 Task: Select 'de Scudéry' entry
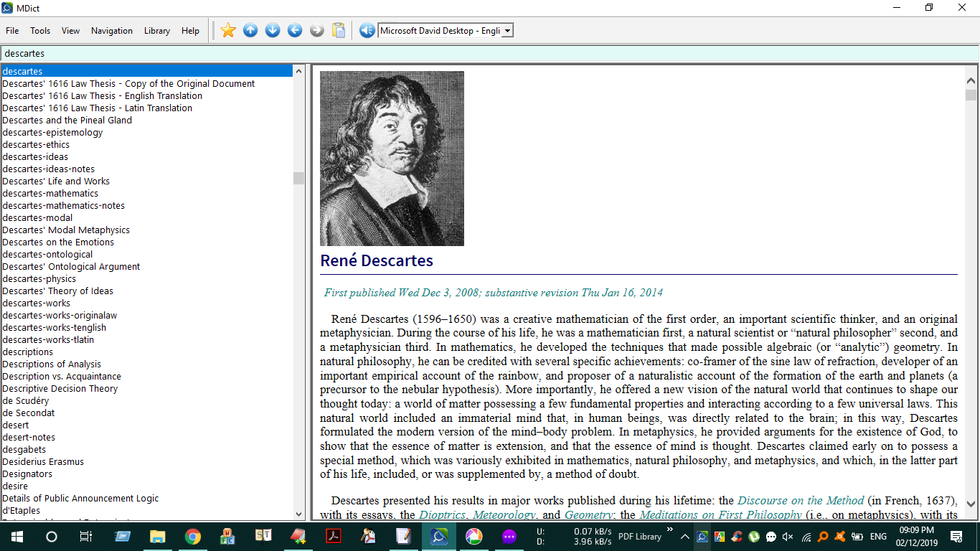coord(26,400)
